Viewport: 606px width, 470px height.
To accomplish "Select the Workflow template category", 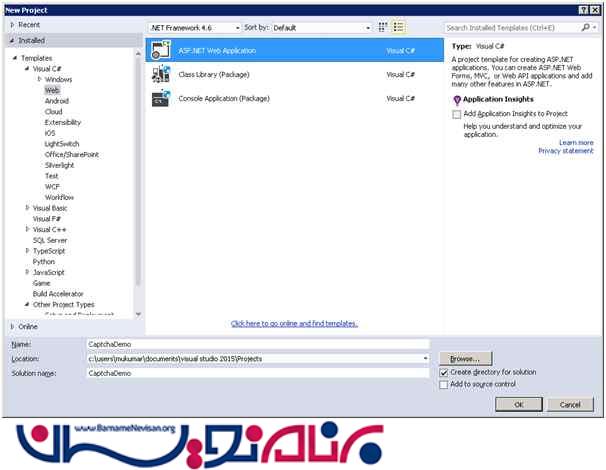I will [59, 198].
